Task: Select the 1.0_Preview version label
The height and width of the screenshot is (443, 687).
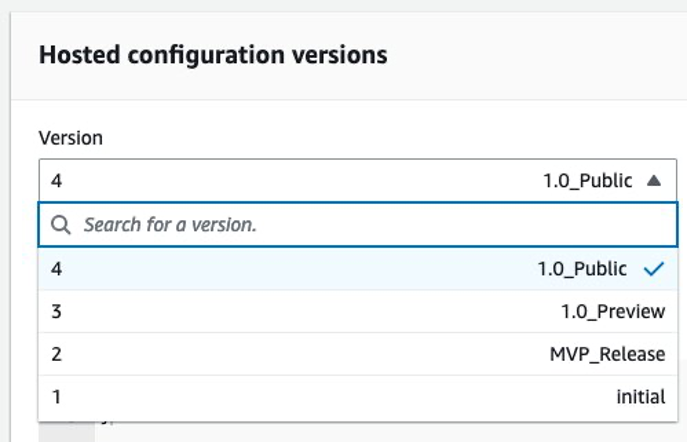Action: click(x=612, y=311)
